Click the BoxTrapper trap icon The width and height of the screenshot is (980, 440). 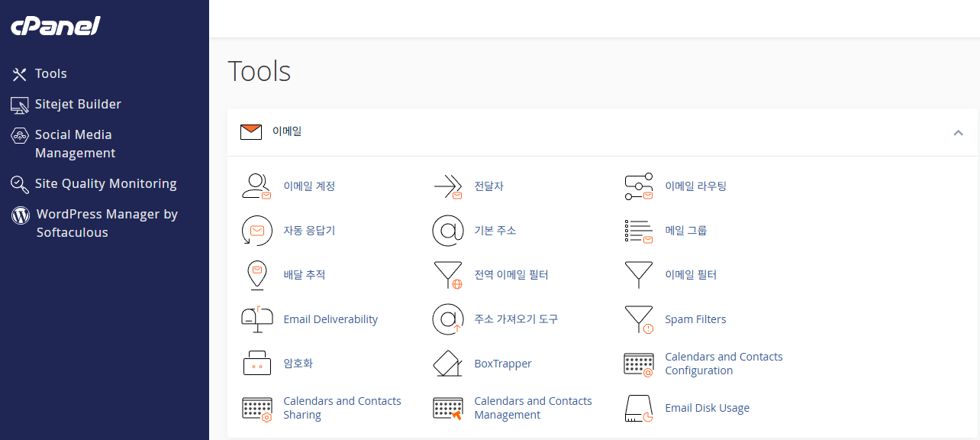[x=448, y=364]
